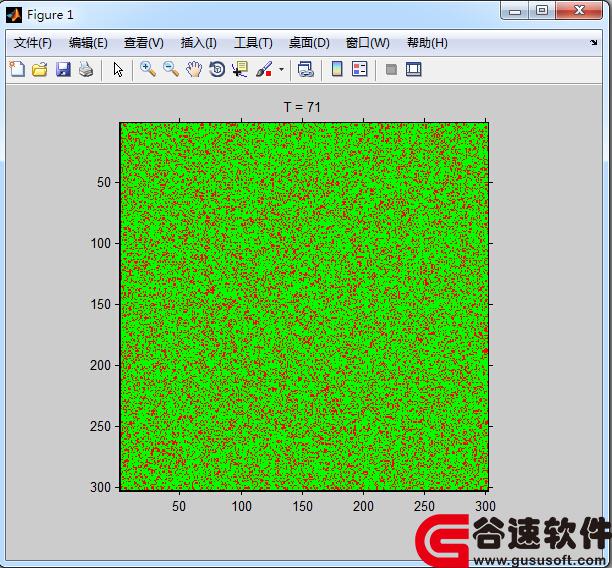Click the Show Plot Tools icon
The image size is (612, 568).
pos(414,69)
